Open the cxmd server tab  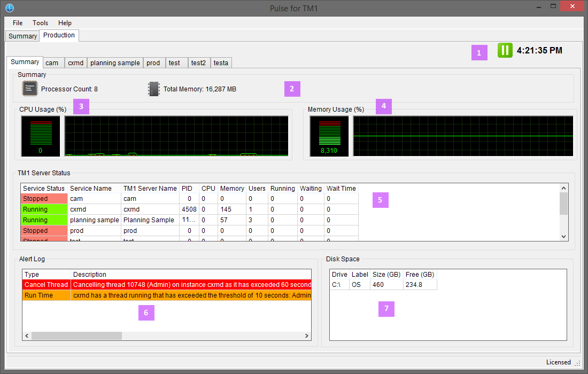click(x=75, y=63)
